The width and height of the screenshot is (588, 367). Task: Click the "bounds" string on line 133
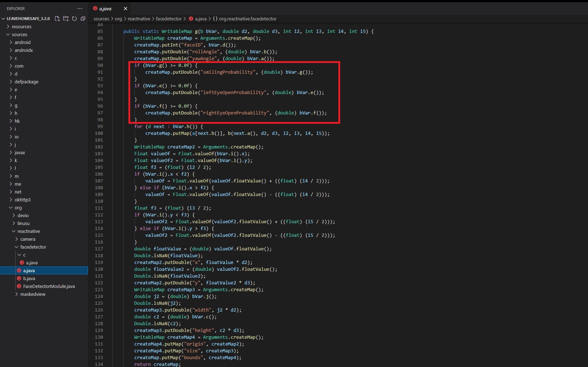192,358
